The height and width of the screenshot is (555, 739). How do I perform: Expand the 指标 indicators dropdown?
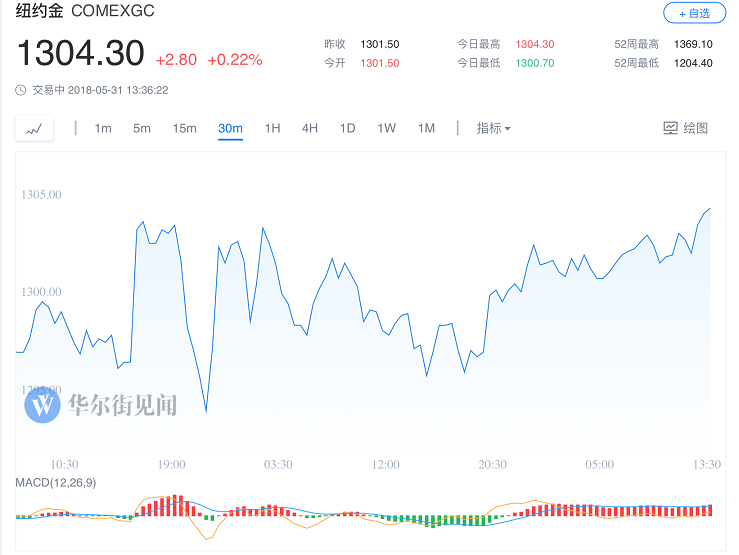(493, 128)
